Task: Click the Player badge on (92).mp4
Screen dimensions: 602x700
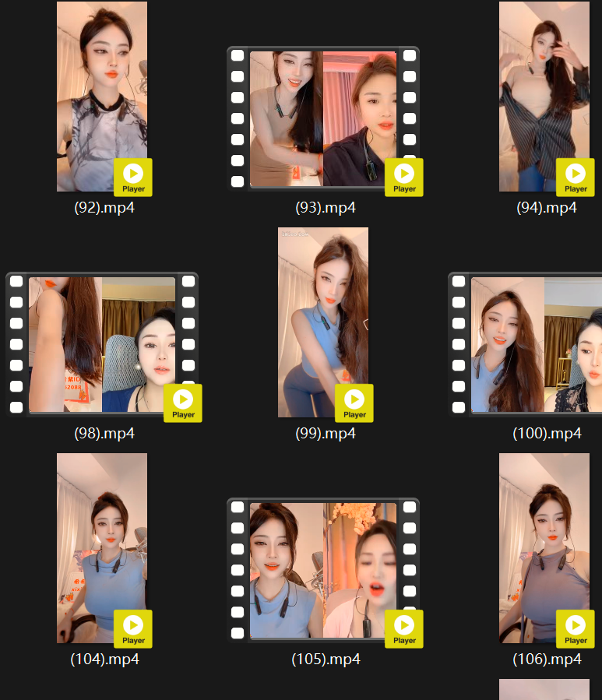Action: coord(133,178)
